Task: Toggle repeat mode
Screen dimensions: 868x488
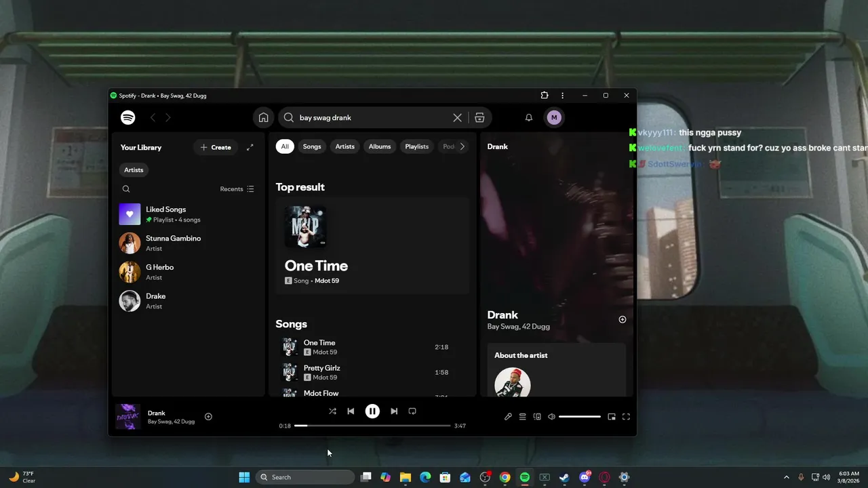Action: click(x=412, y=411)
